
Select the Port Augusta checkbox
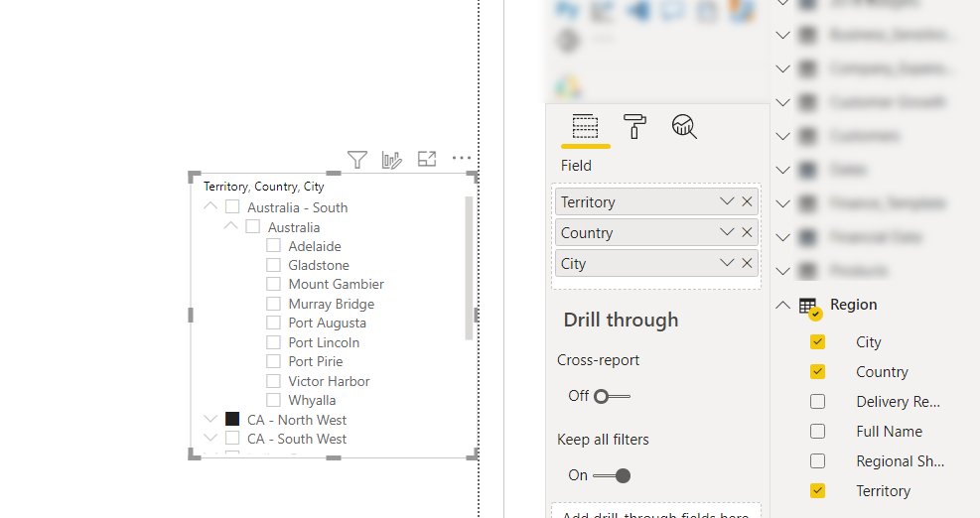click(273, 323)
